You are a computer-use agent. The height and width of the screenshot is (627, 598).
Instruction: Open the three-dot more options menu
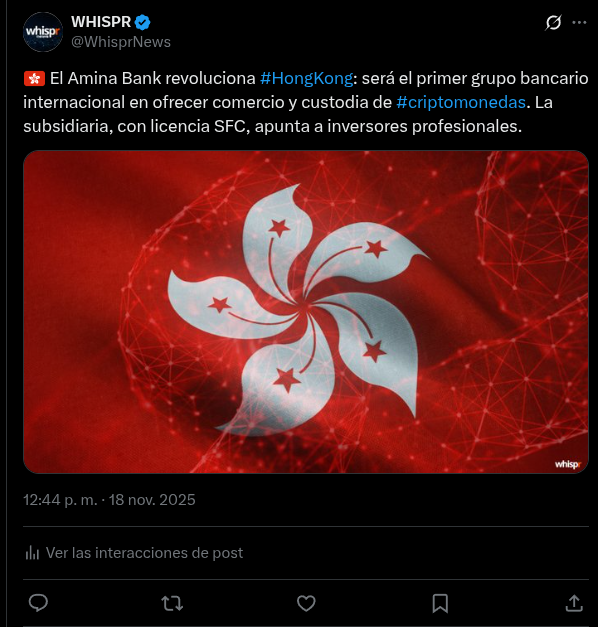[x=579, y=22]
